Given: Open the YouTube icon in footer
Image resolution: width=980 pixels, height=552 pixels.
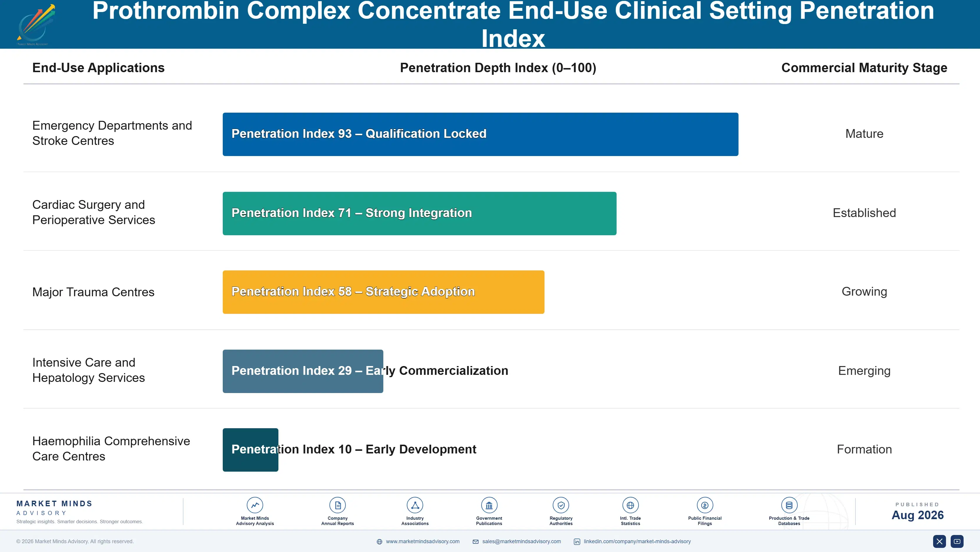Looking at the screenshot, I should (957, 541).
